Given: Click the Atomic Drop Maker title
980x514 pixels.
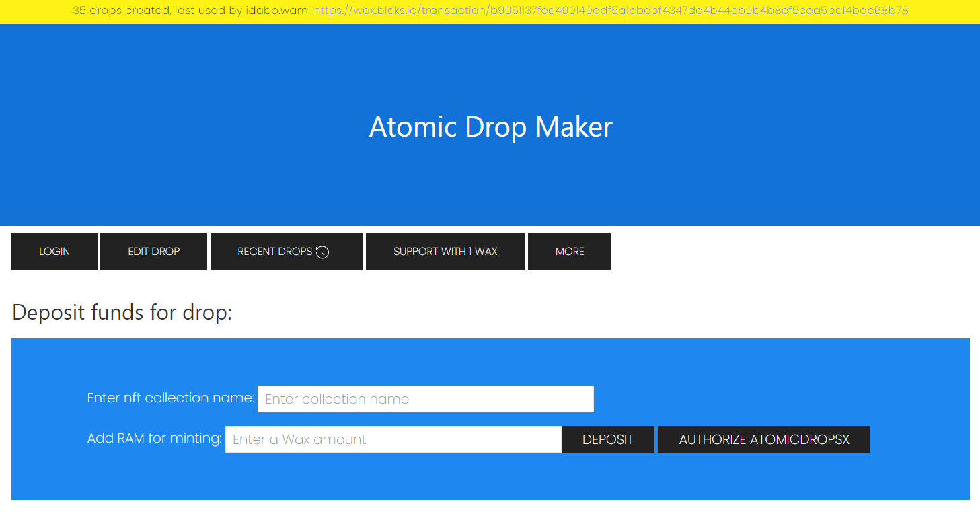Looking at the screenshot, I should pyautogui.click(x=490, y=127).
